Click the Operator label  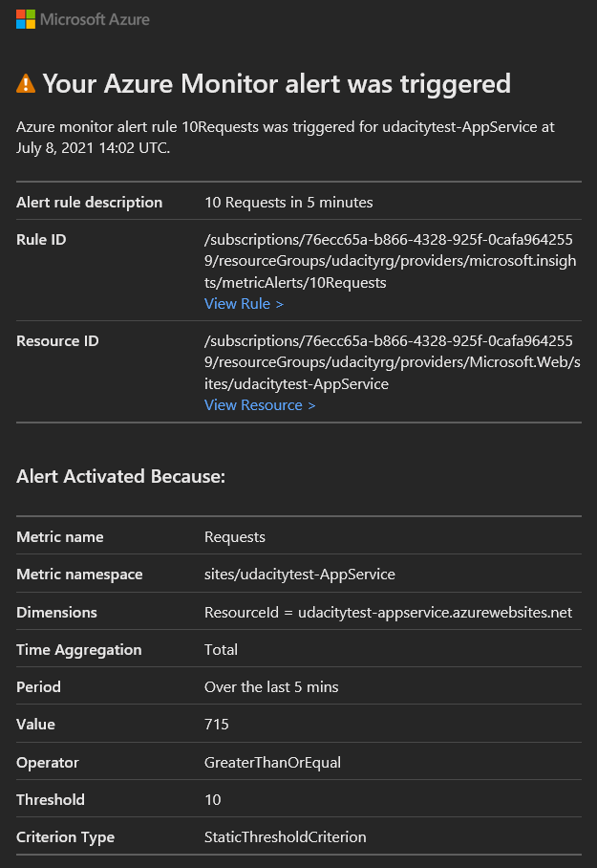click(x=48, y=763)
